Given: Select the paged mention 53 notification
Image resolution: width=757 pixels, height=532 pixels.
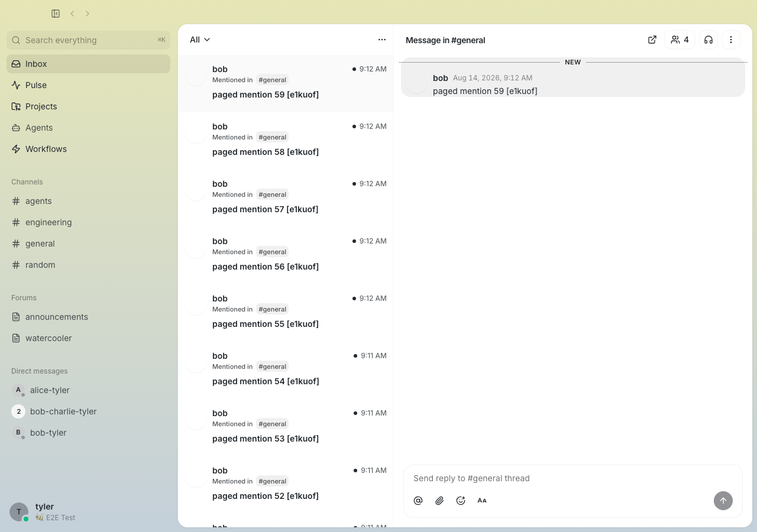Looking at the screenshot, I should tap(286, 427).
